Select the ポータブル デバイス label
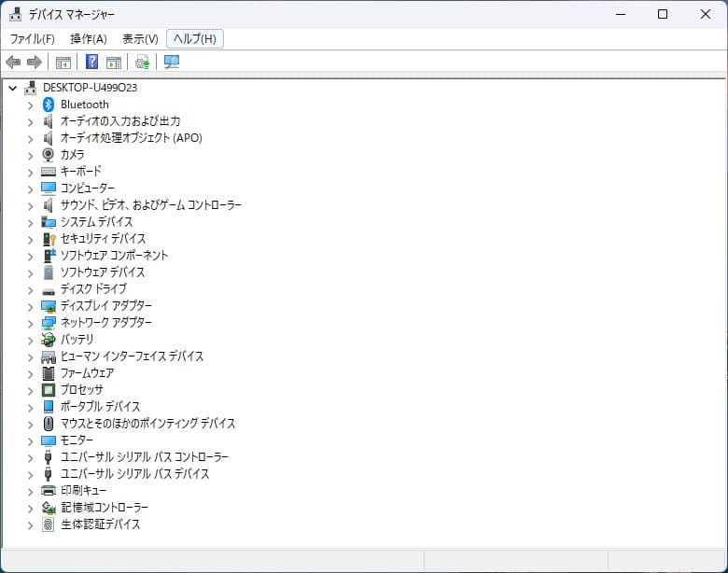 pos(100,406)
